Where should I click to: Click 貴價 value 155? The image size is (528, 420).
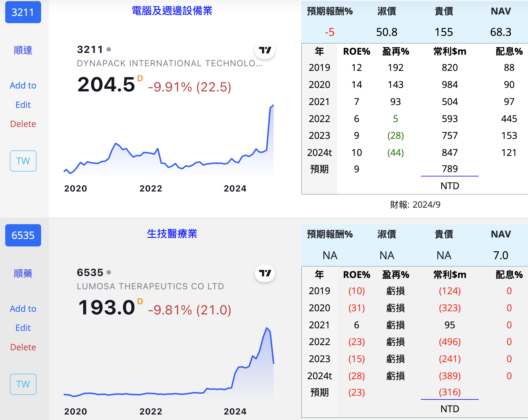pyautogui.click(x=444, y=32)
